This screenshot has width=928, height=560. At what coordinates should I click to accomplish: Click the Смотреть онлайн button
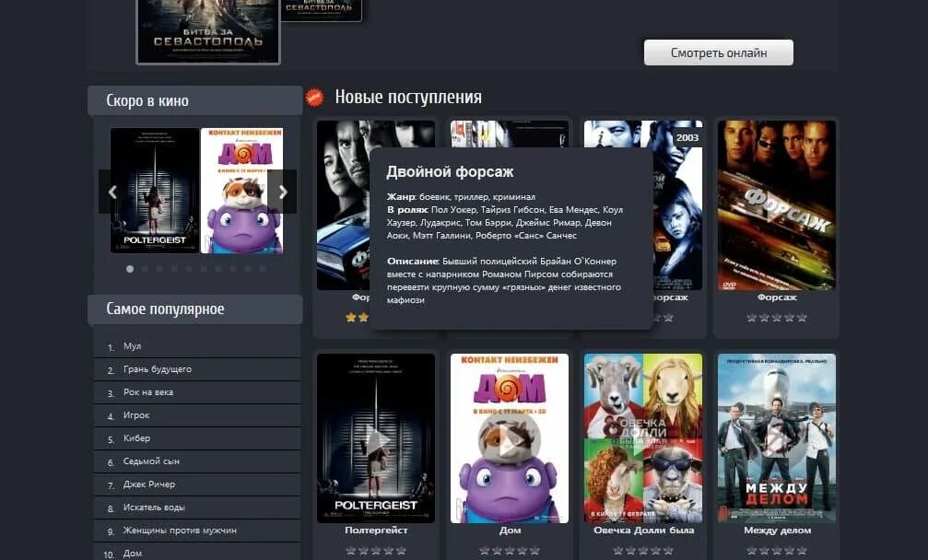[x=719, y=52]
